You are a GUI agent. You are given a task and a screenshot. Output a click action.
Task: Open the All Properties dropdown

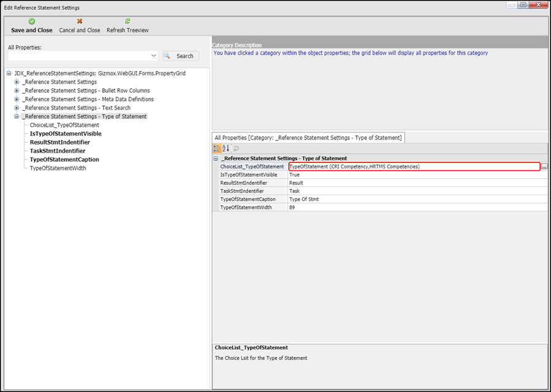[153, 56]
